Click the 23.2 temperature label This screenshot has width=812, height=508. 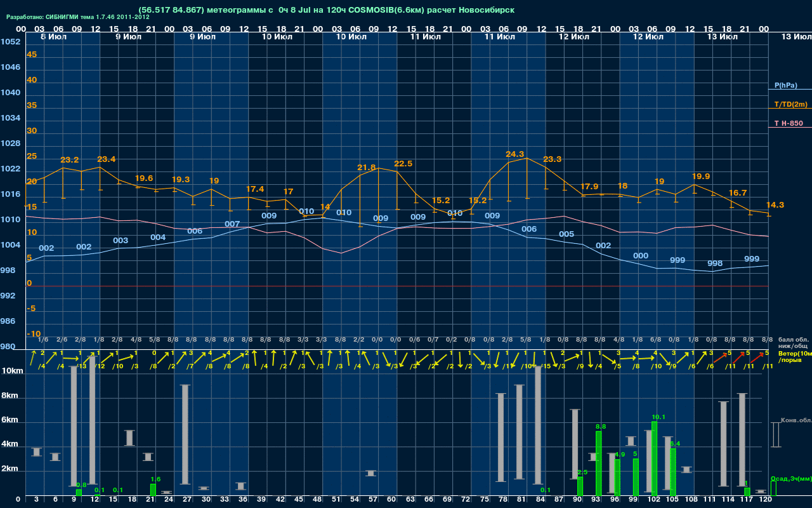pos(70,159)
